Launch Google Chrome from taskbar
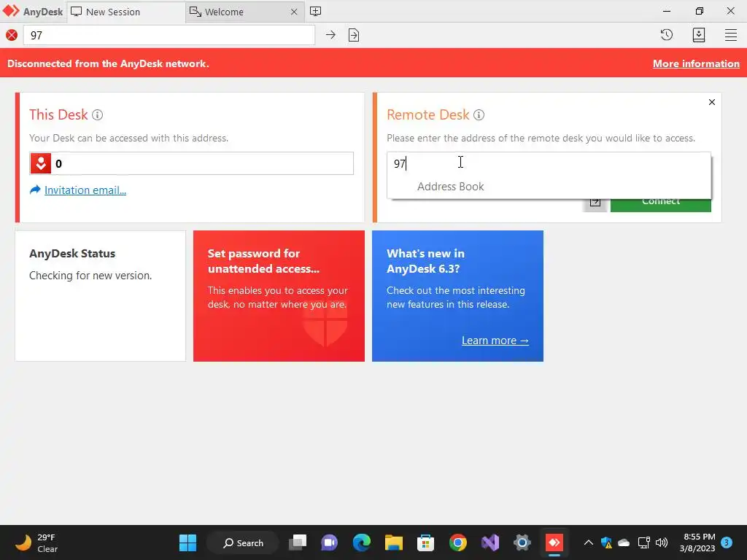Screen dimensions: 747x560 (458, 542)
